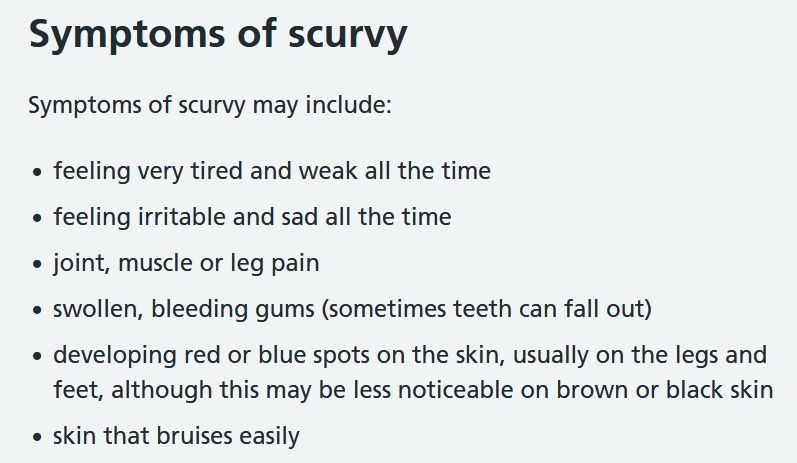Click text '(sometimes teeth can fall out)'

(486, 309)
